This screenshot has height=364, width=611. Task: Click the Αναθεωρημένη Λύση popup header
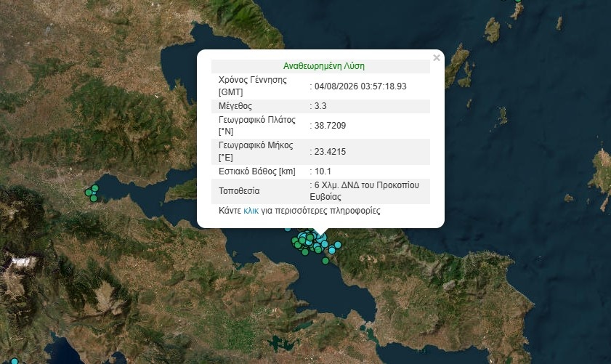[x=324, y=66]
